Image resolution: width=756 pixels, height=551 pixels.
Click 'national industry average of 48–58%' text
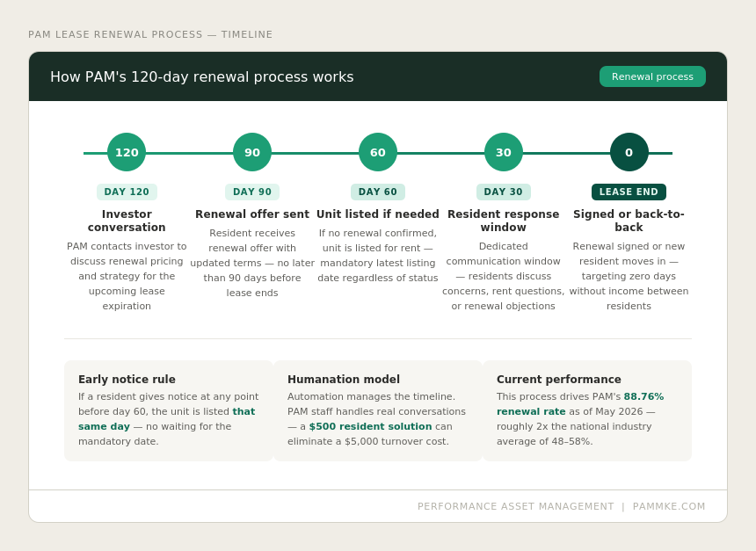(574, 434)
